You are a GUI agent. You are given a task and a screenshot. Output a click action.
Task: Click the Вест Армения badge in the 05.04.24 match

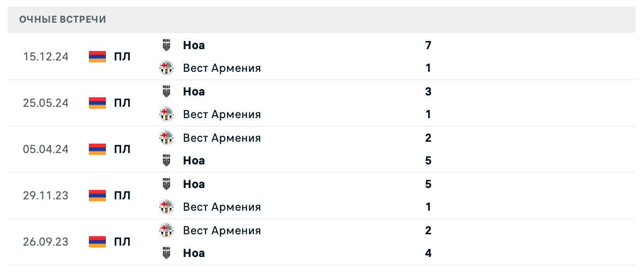pos(166,137)
